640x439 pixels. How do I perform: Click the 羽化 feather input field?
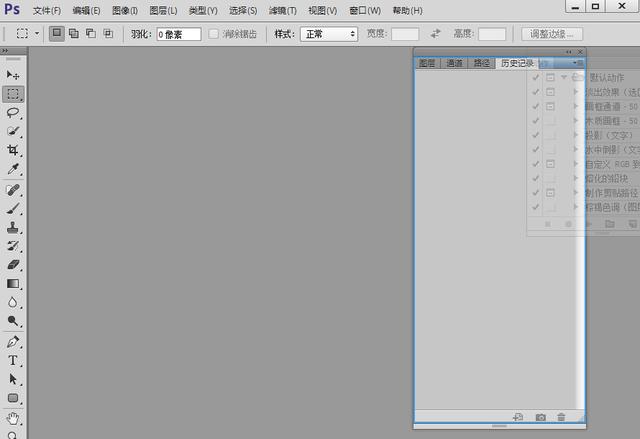179,34
